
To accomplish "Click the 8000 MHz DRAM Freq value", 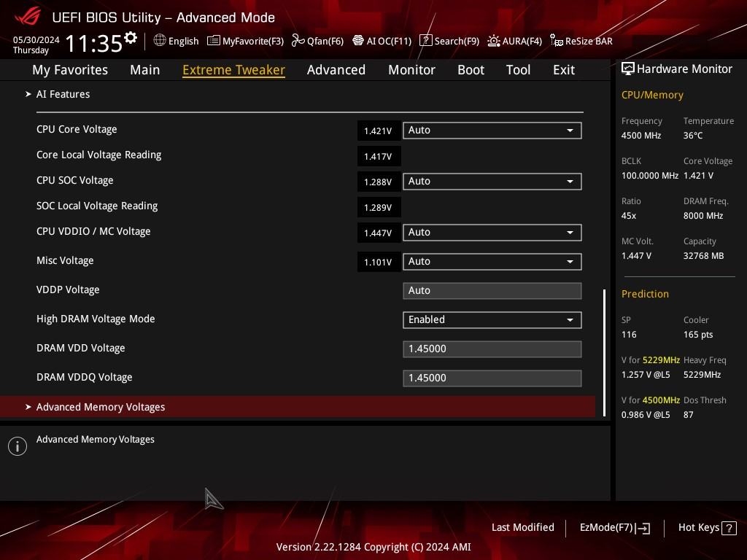I will 703,216.
